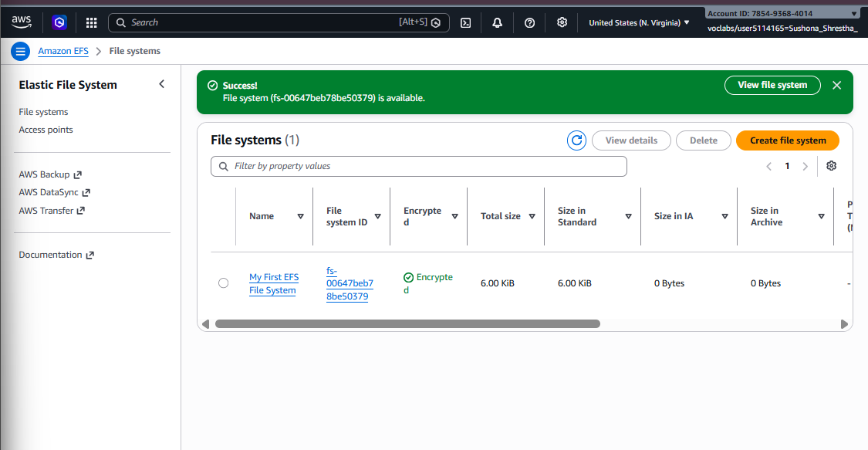Screen dimensions: 868x450
Task: Click the left arrow of horizontal scrollbar
Action: click(205, 324)
